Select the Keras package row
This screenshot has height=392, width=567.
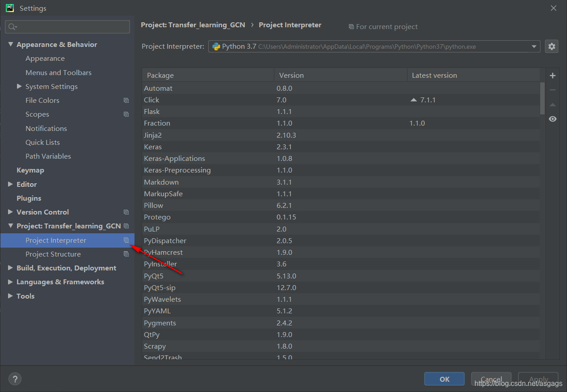(341, 147)
